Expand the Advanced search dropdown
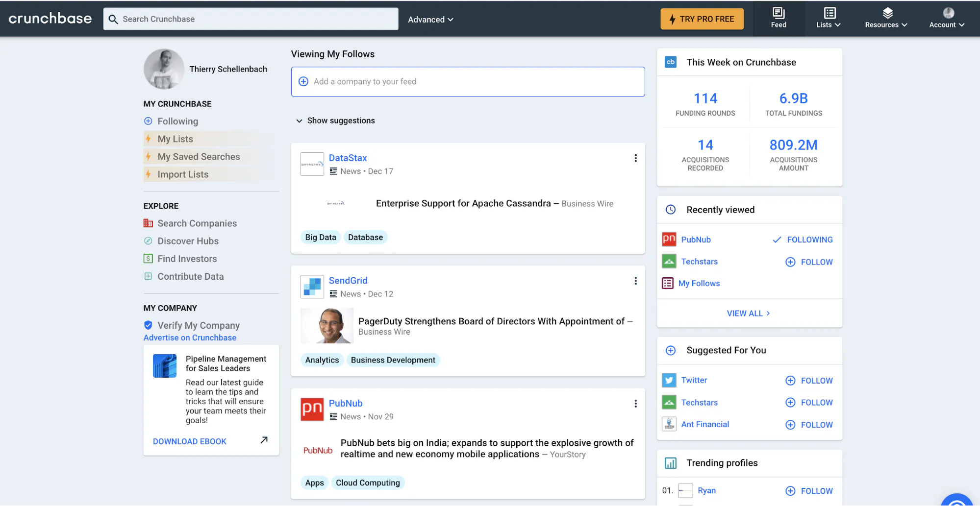 [x=430, y=20]
